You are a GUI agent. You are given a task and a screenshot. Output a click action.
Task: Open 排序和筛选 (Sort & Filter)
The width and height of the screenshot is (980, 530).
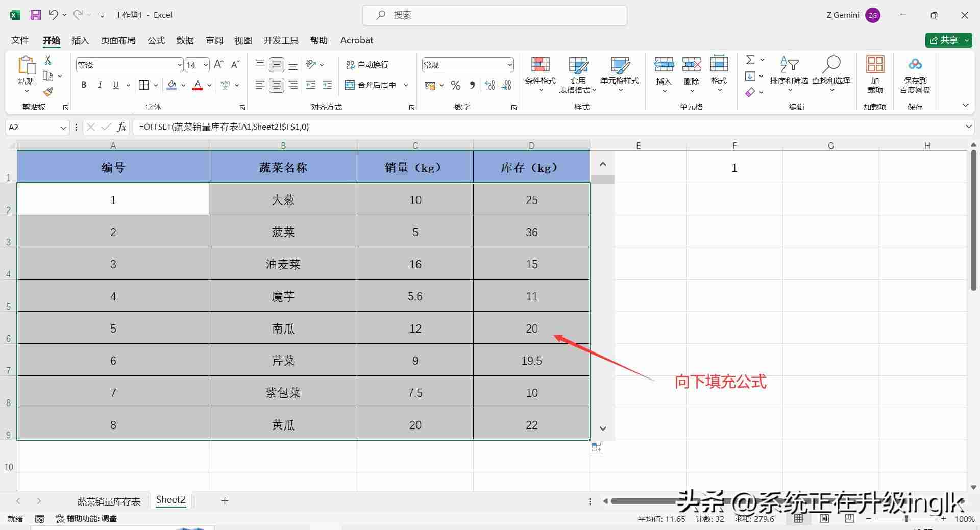(x=789, y=74)
